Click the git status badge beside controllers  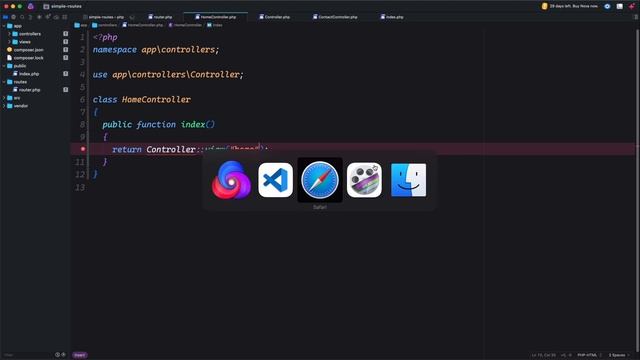(x=65, y=34)
